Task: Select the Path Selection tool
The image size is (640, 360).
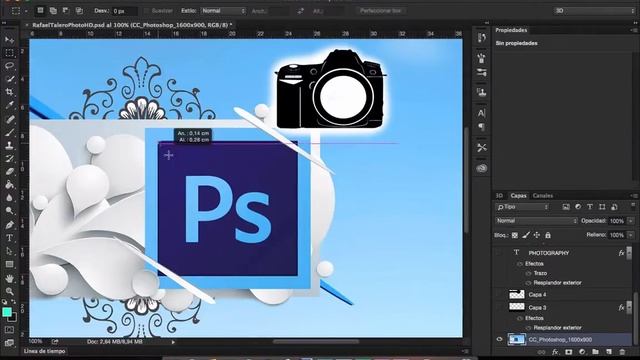Action: click(x=9, y=251)
